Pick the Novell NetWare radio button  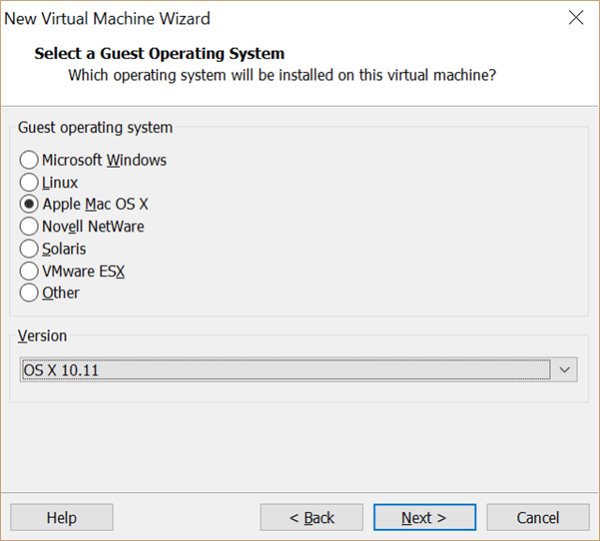29,226
